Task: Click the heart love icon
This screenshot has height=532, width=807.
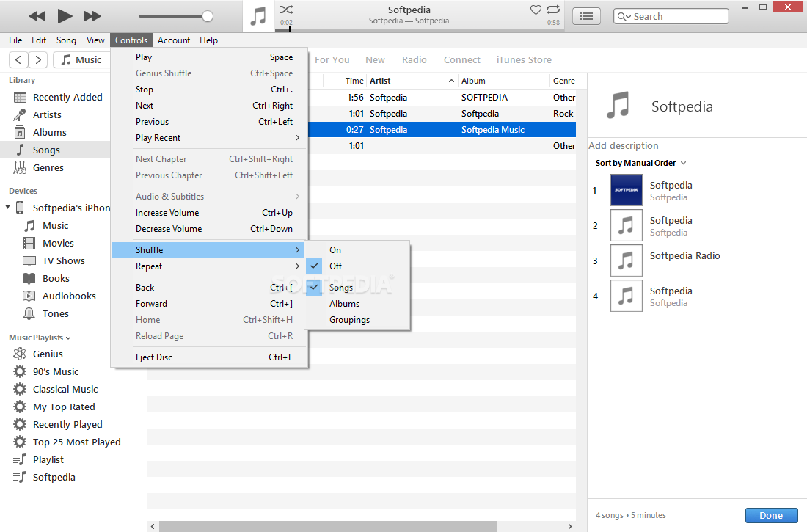Action: pos(536,10)
